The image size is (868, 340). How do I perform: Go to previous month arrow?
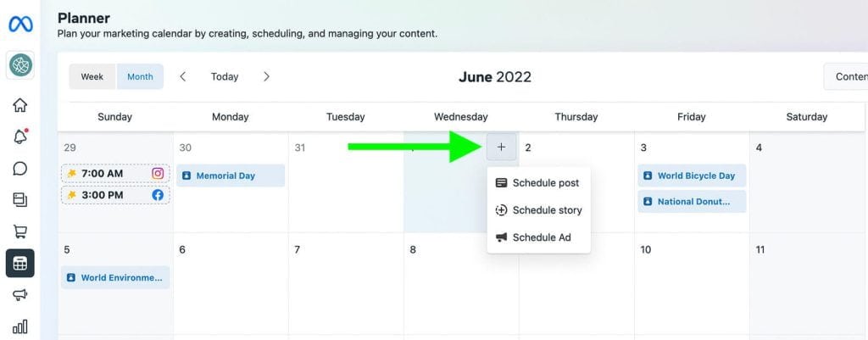pyautogui.click(x=183, y=76)
